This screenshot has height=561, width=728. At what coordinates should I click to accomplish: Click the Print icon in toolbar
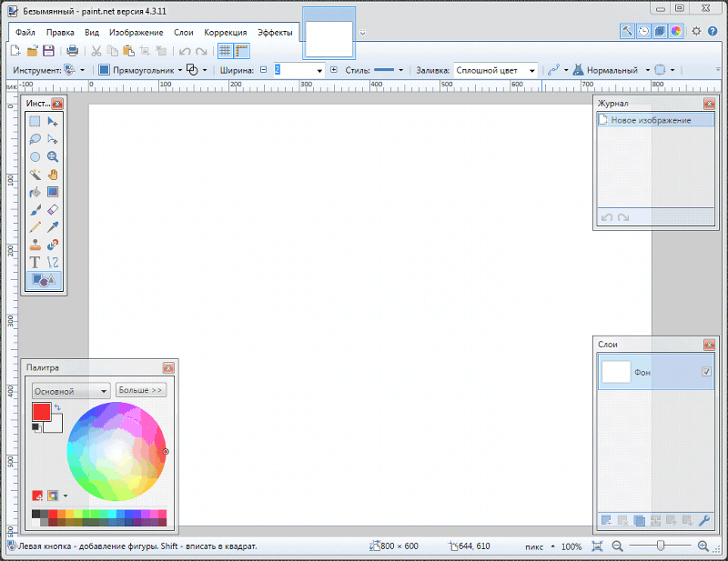point(72,51)
